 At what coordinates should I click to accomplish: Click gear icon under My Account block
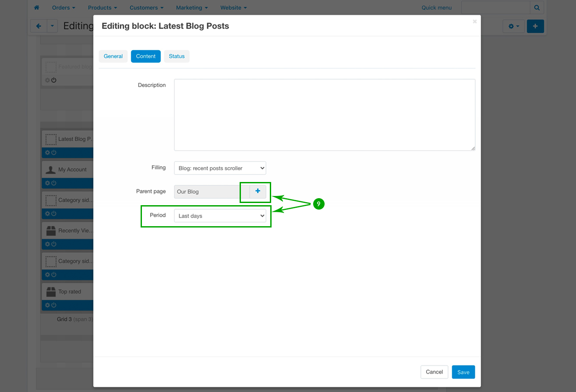pyautogui.click(x=48, y=183)
